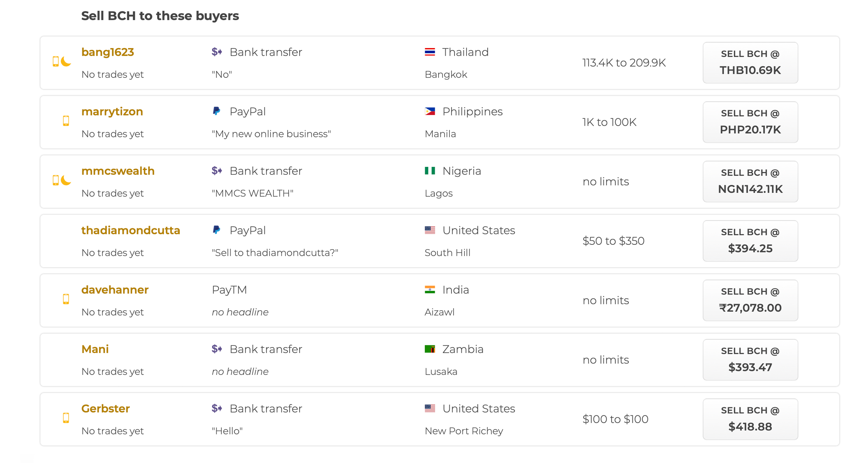The image size is (868, 463).
Task: Click Sell BCH at PHP20.17K button
Action: tap(750, 122)
